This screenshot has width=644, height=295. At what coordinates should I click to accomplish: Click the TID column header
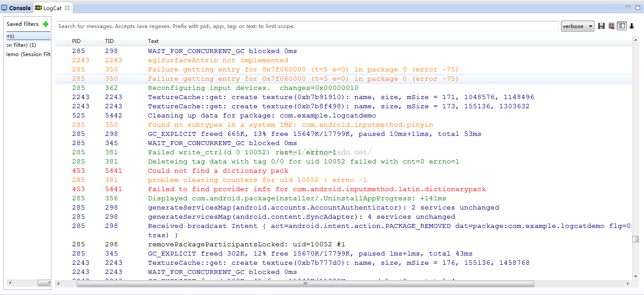[109, 41]
